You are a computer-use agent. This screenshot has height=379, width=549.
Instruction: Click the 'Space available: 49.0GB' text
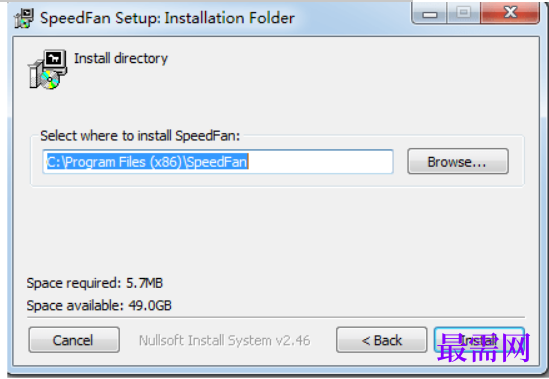pos(99,305)
